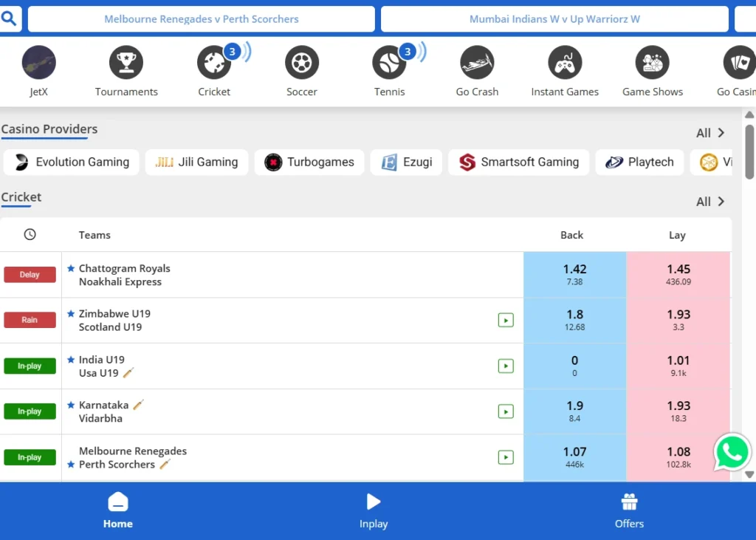Pick the 1.42 Back odds cell
Screen dimensions: 756x540
click(574, 274)
